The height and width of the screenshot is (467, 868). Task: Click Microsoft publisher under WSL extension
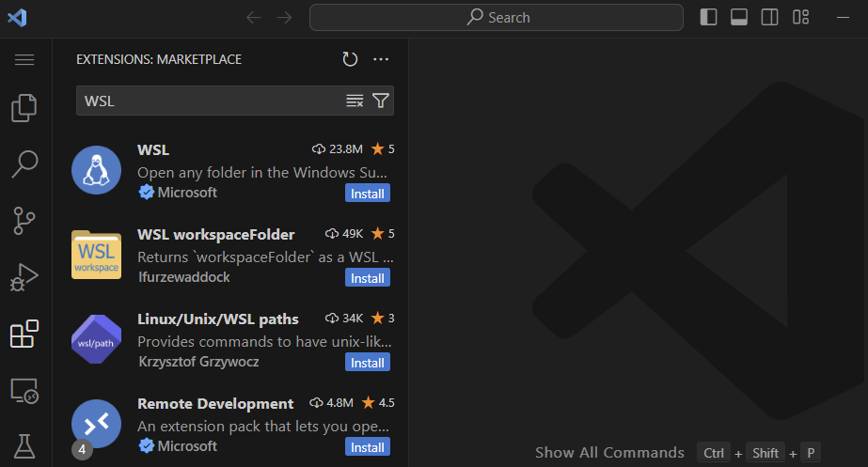(187, 193)
